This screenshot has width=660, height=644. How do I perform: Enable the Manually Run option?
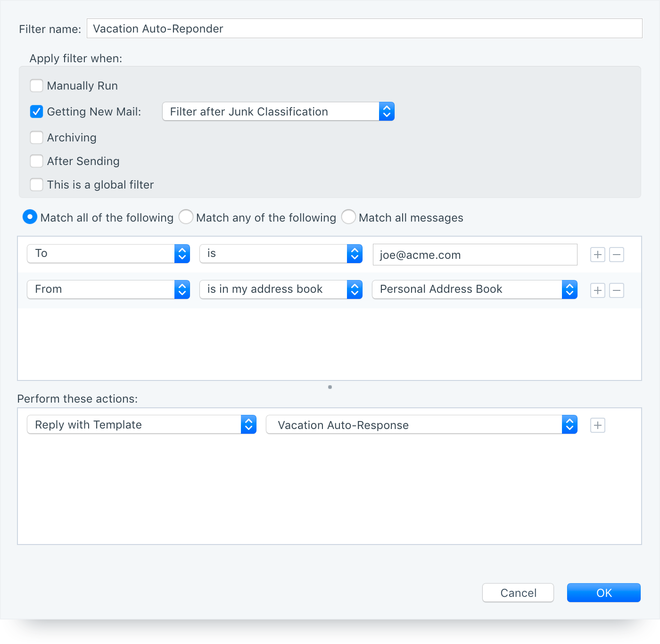(x=36, y=85)
